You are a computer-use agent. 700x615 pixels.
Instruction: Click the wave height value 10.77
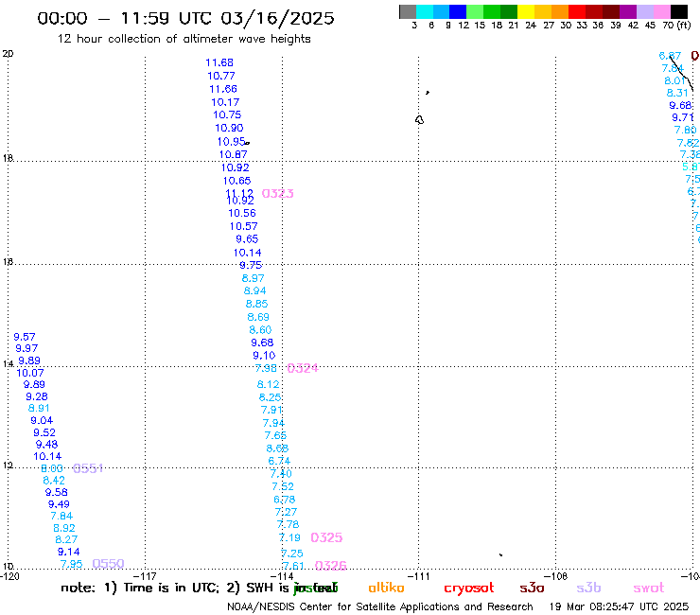221,76
